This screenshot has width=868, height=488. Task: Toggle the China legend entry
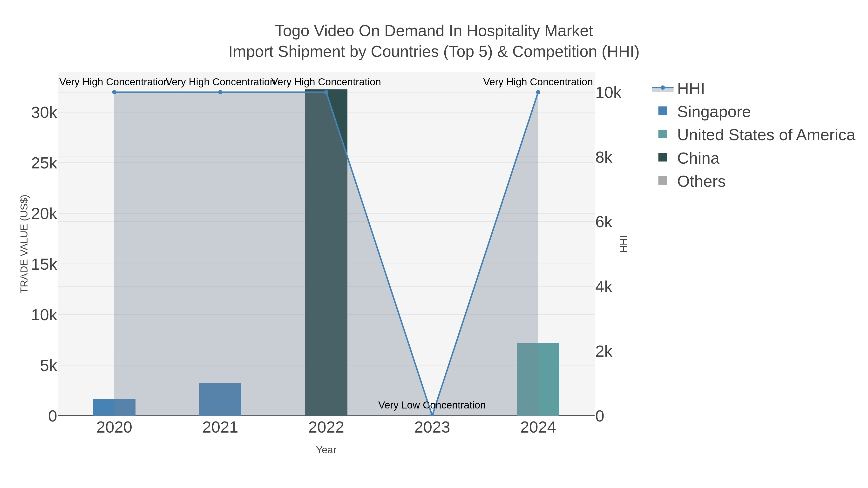(x=688, y=158)
